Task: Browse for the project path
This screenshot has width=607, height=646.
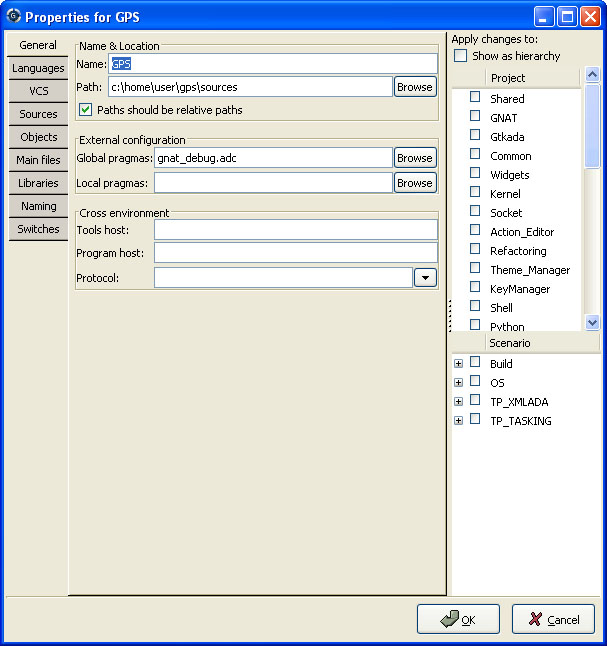Action: point(415,87)
